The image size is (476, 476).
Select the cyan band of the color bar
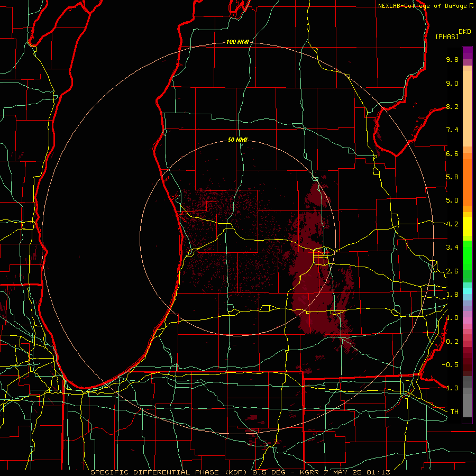tap(467, 291)
